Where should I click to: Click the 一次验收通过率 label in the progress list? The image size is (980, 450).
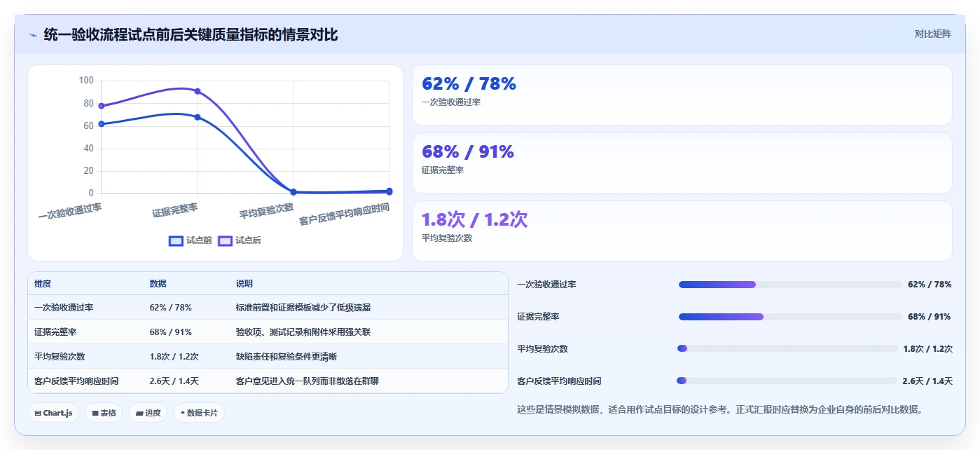(x=546, y=285)
